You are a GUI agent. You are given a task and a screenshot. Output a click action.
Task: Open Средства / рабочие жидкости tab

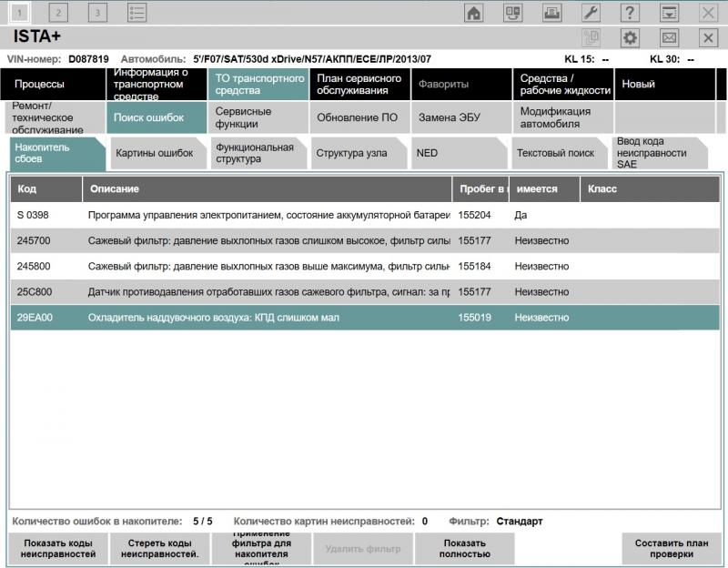click(x=563, y=84)
